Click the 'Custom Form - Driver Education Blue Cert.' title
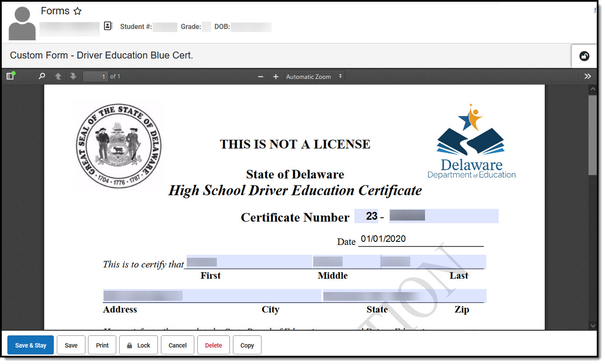 [x=101, y=55]
